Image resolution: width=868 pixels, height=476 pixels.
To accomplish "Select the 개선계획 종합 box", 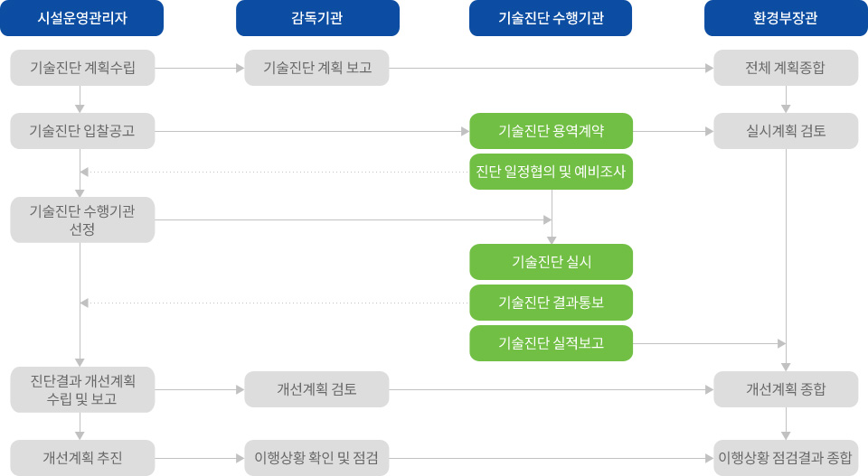I will tap(786, 390).
